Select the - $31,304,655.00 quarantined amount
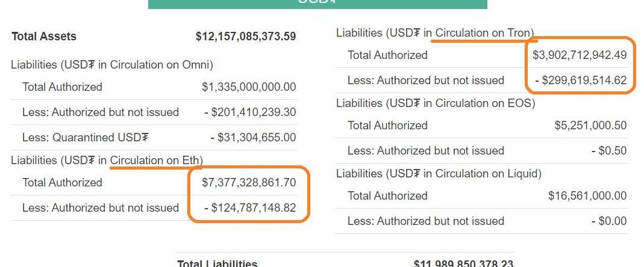The image size is (644, 267). 253,137
